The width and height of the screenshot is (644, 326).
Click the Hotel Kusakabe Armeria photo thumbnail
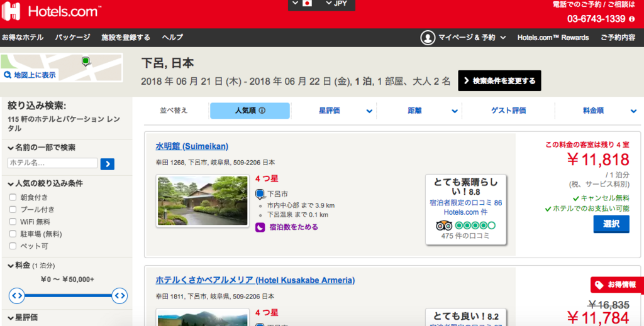203,317
